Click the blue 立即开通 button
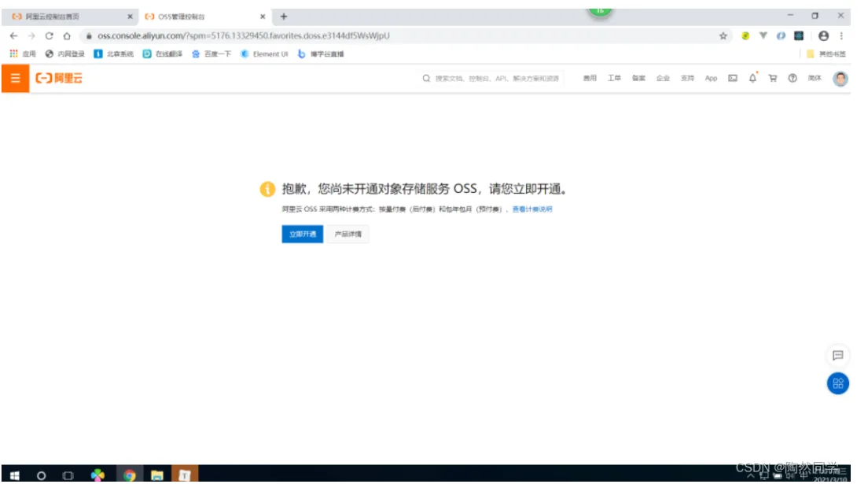 coord(302,234)
